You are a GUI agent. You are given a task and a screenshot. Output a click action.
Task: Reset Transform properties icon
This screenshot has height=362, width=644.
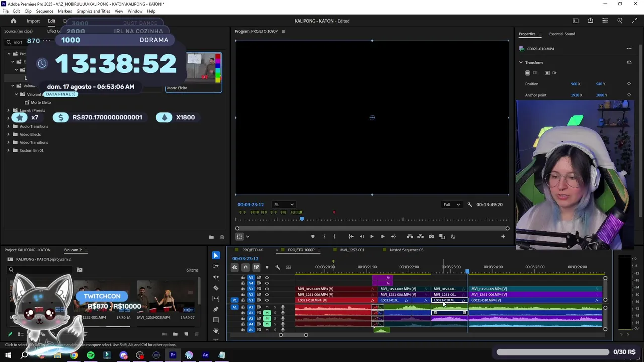coord(629,63)
